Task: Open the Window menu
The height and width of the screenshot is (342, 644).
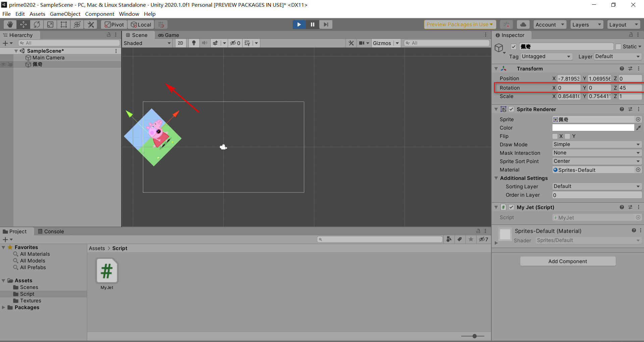Action: point(129,14)
